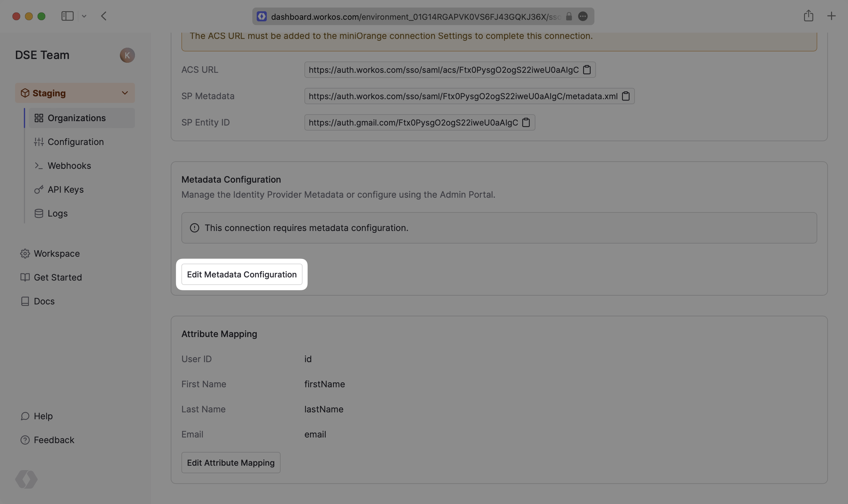Copy the SP Entity ID value

526,122
